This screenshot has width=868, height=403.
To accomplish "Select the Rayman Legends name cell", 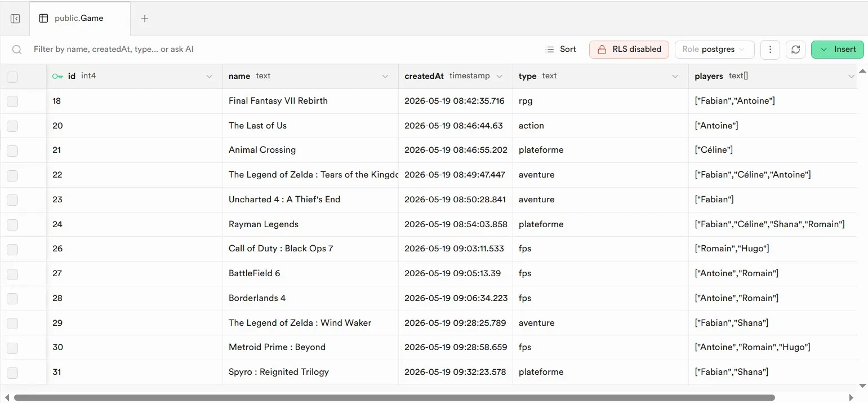I will pos(310,224).
